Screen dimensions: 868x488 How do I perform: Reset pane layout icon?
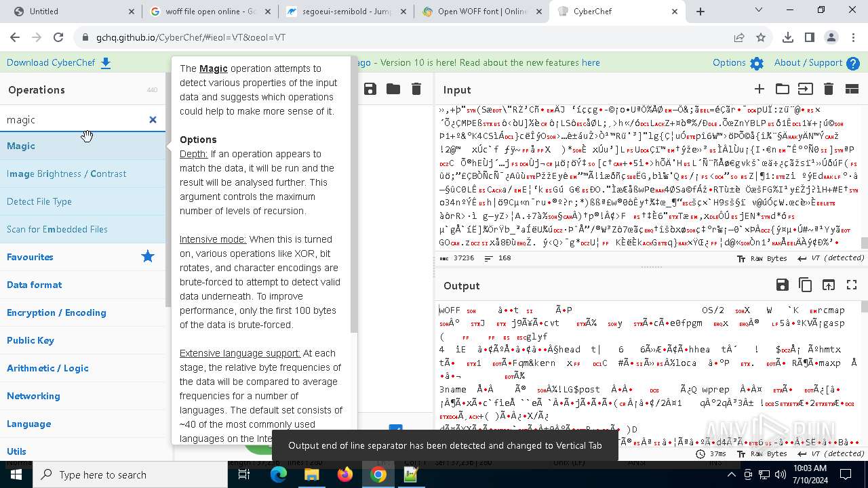click(x=852, y=89)
